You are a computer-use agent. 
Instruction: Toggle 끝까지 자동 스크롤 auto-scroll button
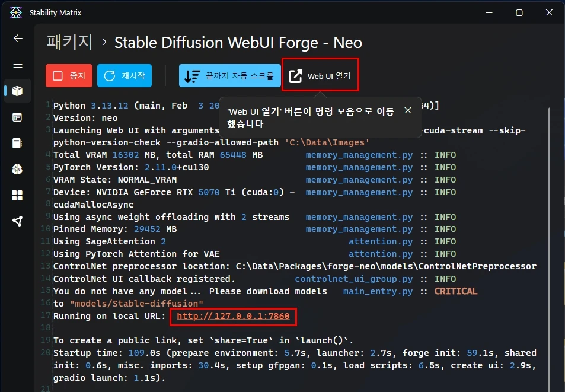click(229, 76)
